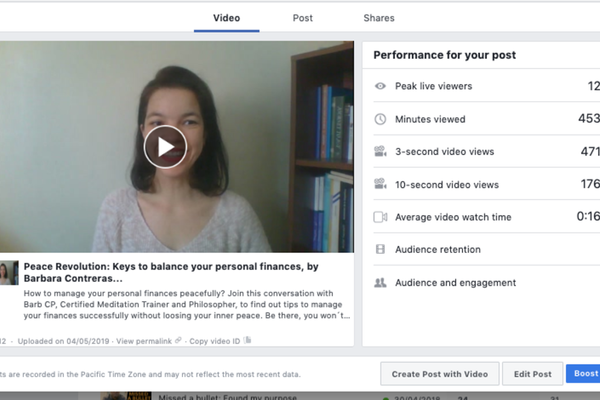600x400 pixels.
Task: Select the 10-second video views row
Action: click(486, 184)
